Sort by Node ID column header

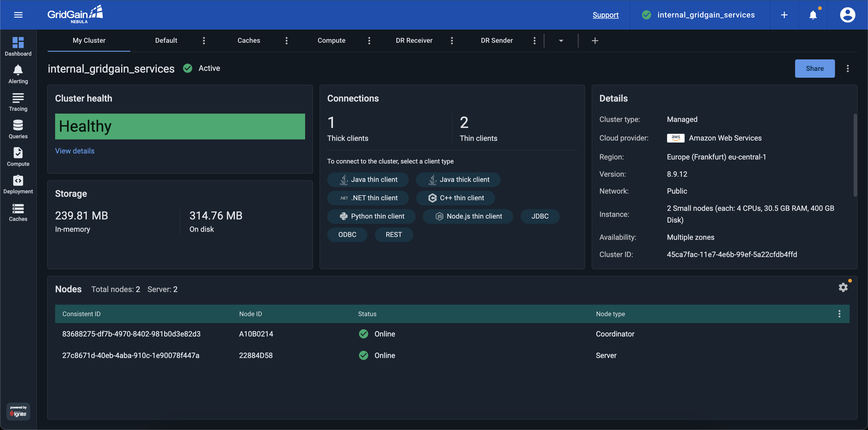250,314
